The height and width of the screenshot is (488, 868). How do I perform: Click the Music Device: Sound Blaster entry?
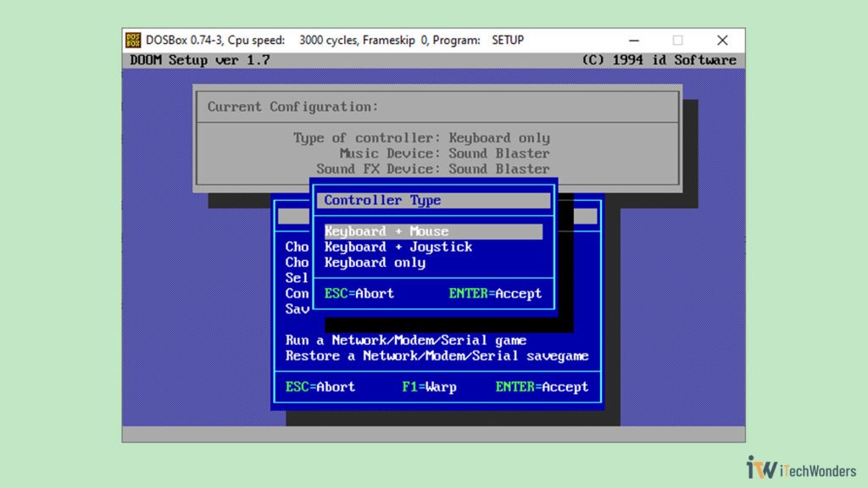click(444, 153)
